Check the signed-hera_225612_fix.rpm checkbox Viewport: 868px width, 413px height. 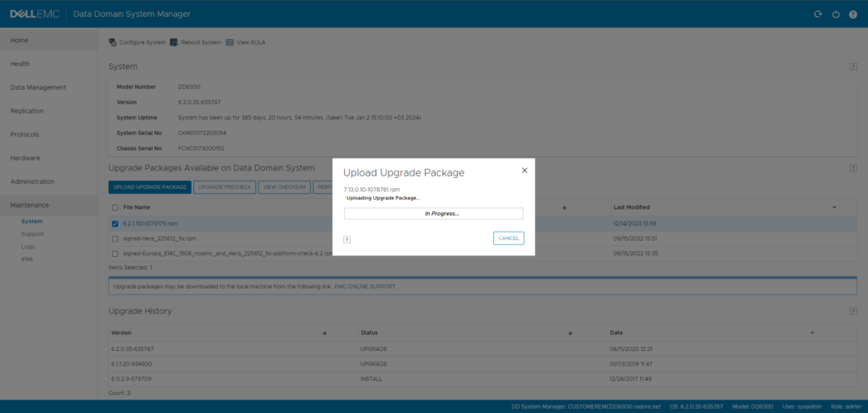[x=115, y=238]
